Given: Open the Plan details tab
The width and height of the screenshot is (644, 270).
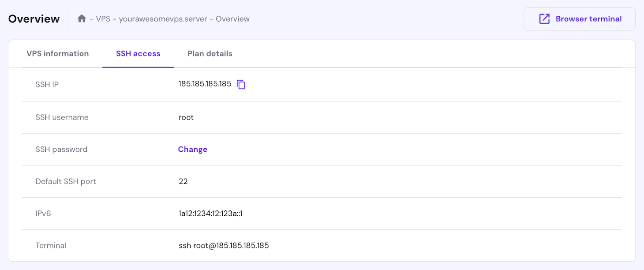Looking at the screenshot, I should [210, 53].
